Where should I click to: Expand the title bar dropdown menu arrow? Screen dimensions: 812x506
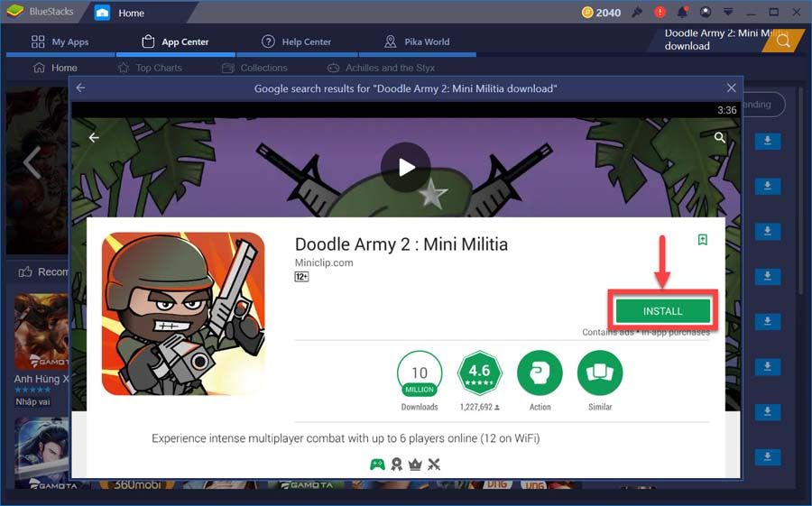pyautogui.click(x=727, y=13)
